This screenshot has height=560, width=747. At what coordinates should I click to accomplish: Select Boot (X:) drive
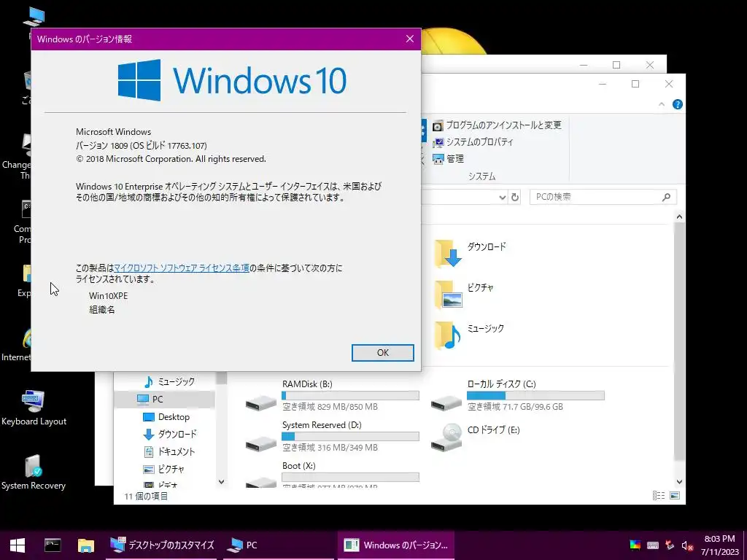coord(332,474)
